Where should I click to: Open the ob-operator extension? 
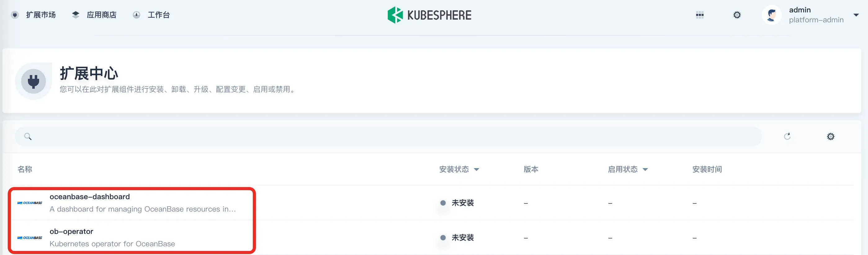click(71, 231)
